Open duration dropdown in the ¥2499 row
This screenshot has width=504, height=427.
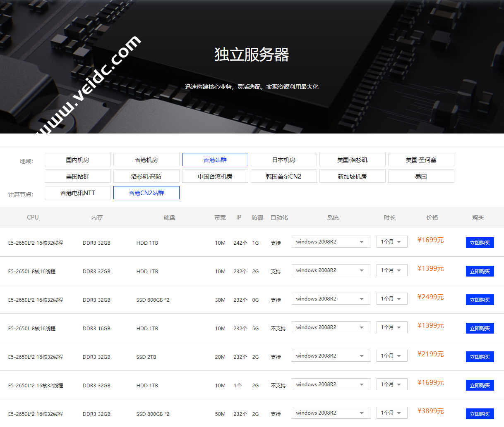pyautogui.click(x=391, y=299)
